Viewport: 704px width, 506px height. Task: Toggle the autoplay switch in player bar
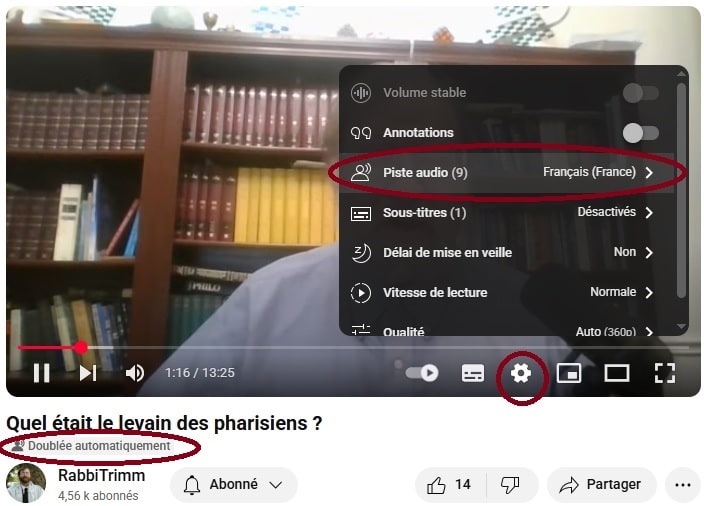pos(422,373)
